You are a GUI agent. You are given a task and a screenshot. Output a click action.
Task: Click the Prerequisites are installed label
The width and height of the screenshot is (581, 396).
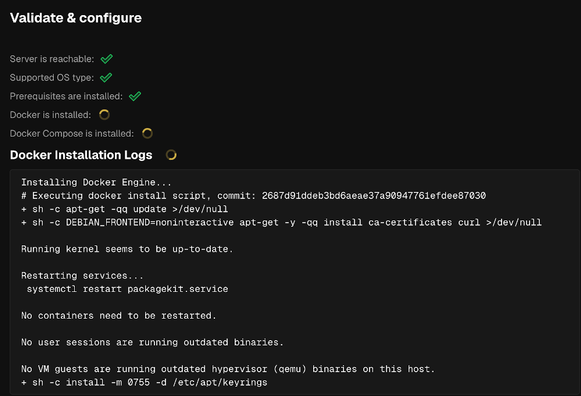[66, 96]
